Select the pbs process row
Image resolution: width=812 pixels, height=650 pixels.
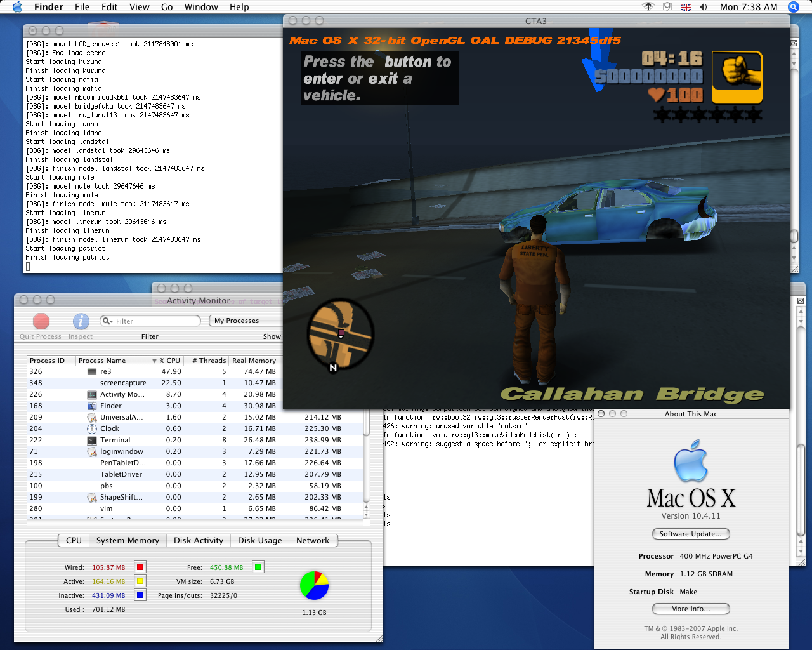click(x=195, y=486)
